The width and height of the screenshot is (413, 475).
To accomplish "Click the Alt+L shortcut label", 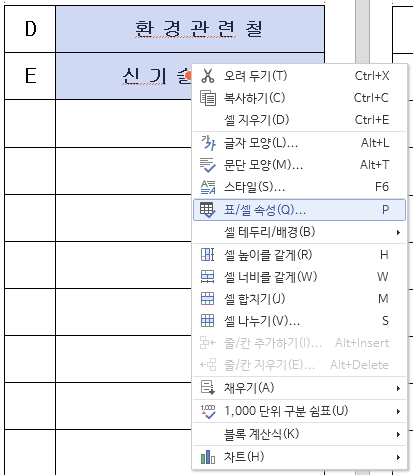I will click(x=375, y=143).
